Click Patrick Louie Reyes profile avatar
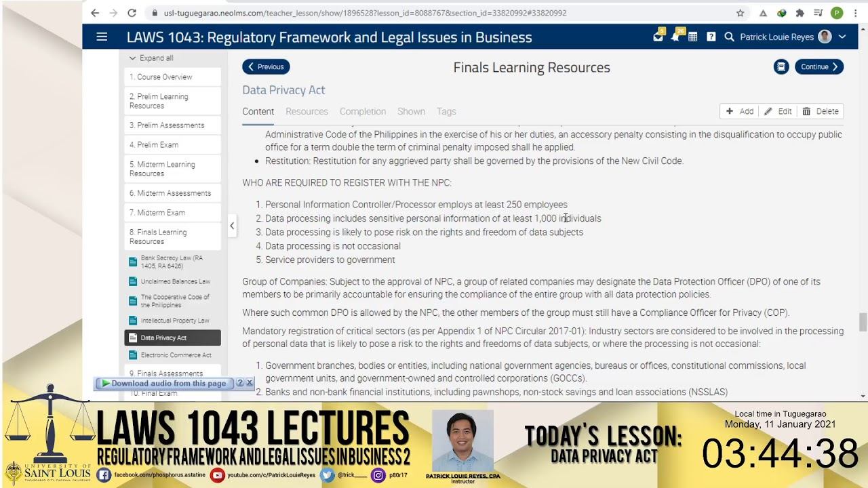 click(825, 37)
